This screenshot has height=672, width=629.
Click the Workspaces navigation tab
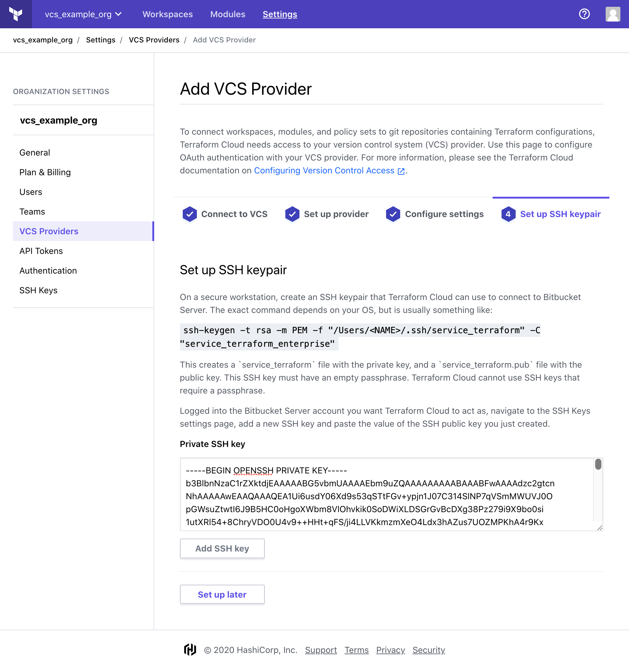(167, 14)
